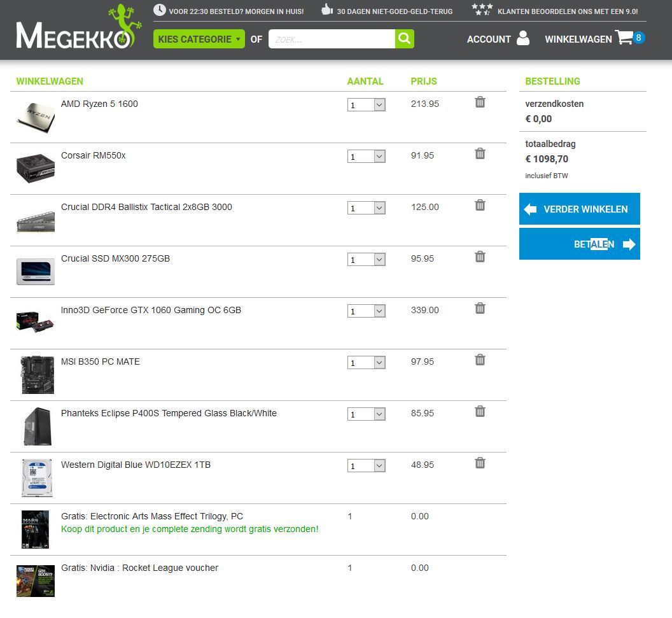This screenshot has height=618, width=672.
Task: Remove AMD Ryzen 5 1600 via trash icon
Action: click(x=480, y=102)
